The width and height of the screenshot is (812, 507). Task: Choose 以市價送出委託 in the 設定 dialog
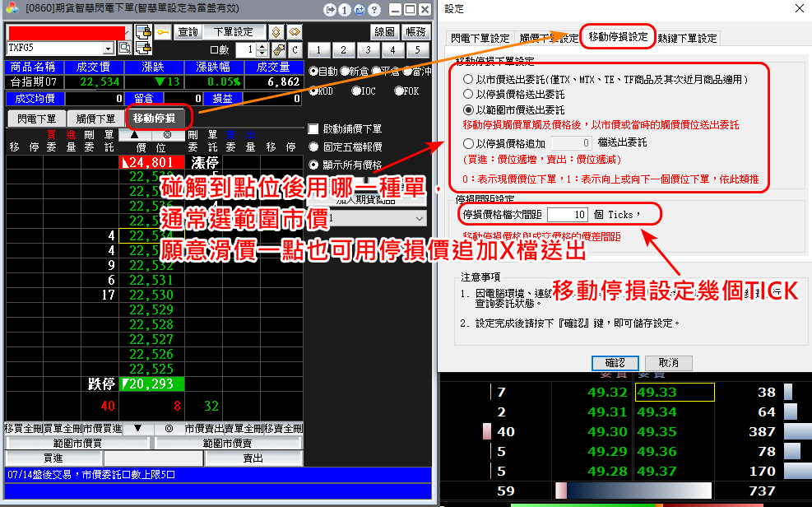tap(468, 79)
